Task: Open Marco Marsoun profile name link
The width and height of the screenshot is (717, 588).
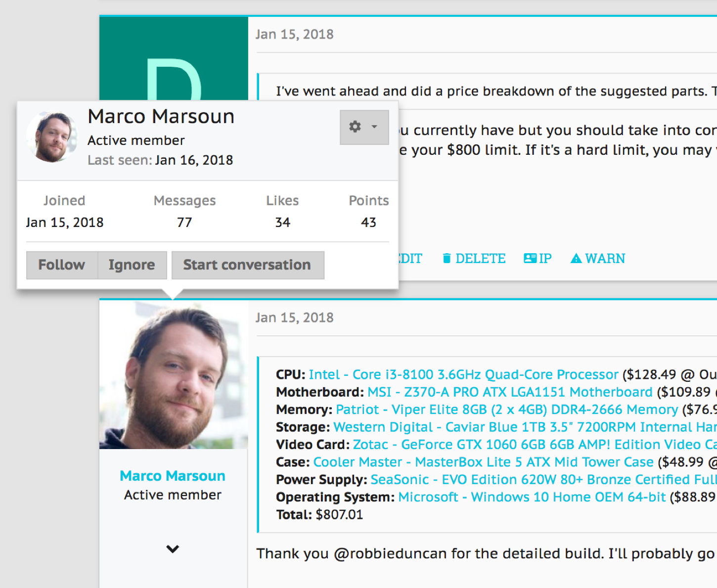Action: pos(173,476)
